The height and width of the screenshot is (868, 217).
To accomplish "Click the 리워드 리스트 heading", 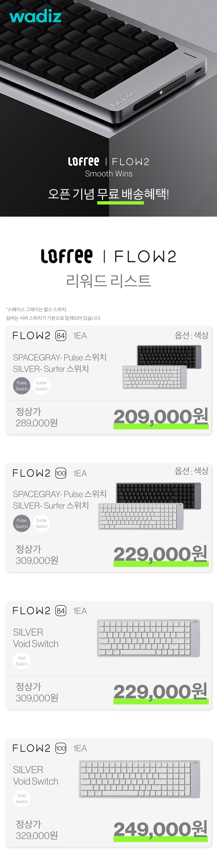I will (108, 281).
